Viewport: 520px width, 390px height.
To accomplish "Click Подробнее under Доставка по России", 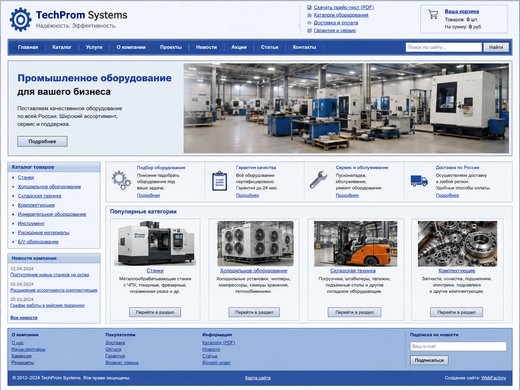I will 447,195.
